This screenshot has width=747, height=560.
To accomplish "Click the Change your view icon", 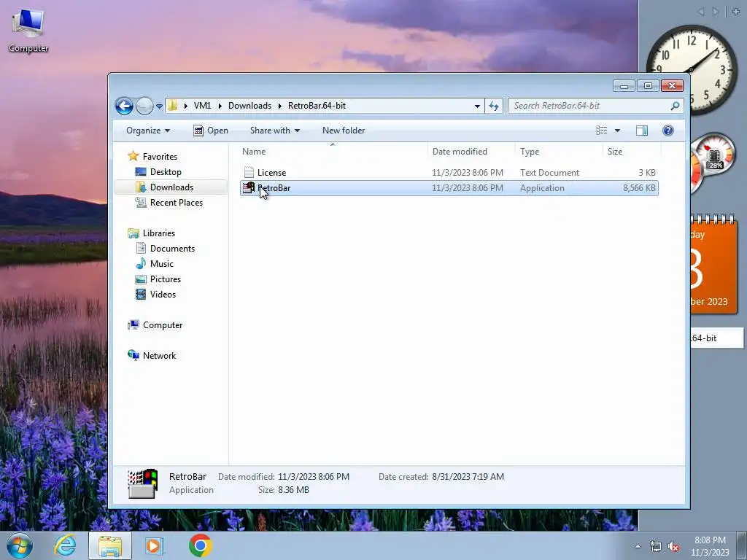I will point(602,131).
